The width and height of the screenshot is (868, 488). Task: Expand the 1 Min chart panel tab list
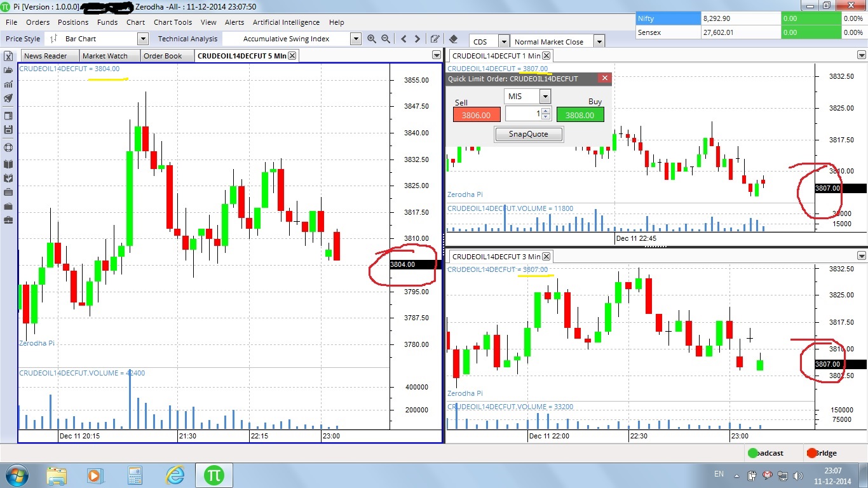(862, 55)
